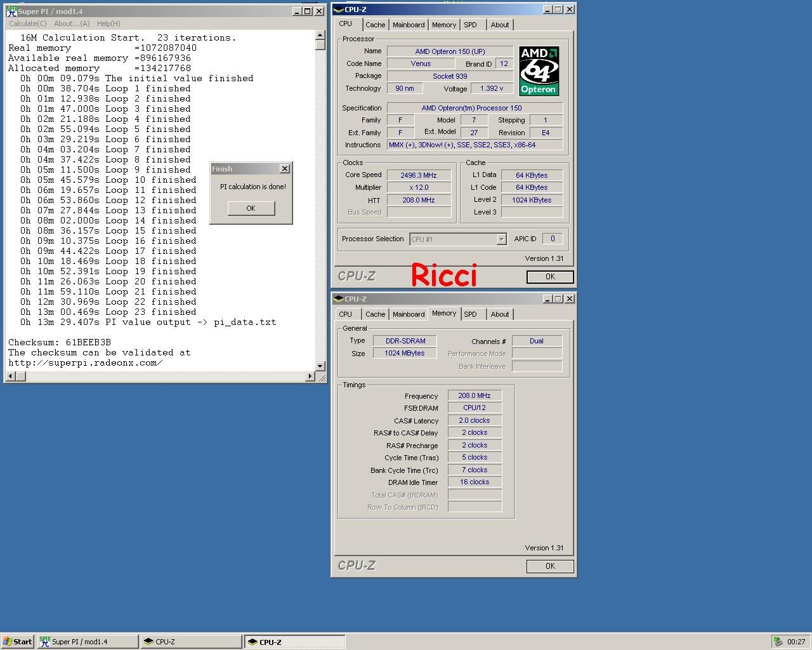Viewport: 812px width, 650px height.
Task: Click Super PI vertical scrollbar down arrow
Action: 320,366
